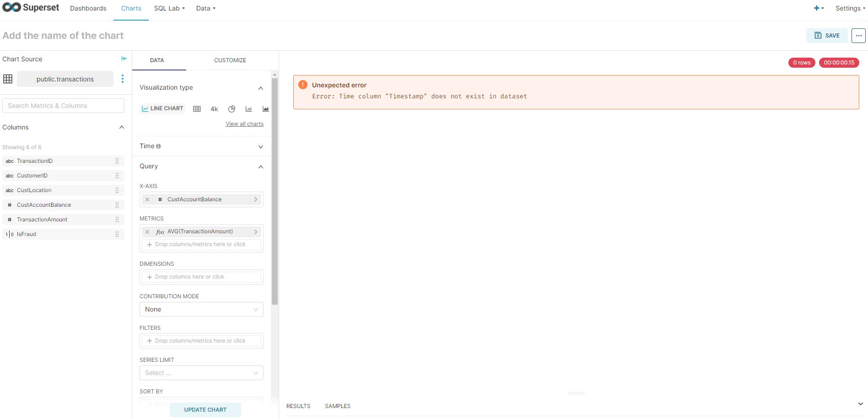The image size is (868, 419).
Task: Select the Line Chart visualization type
Action: [162, 108]
